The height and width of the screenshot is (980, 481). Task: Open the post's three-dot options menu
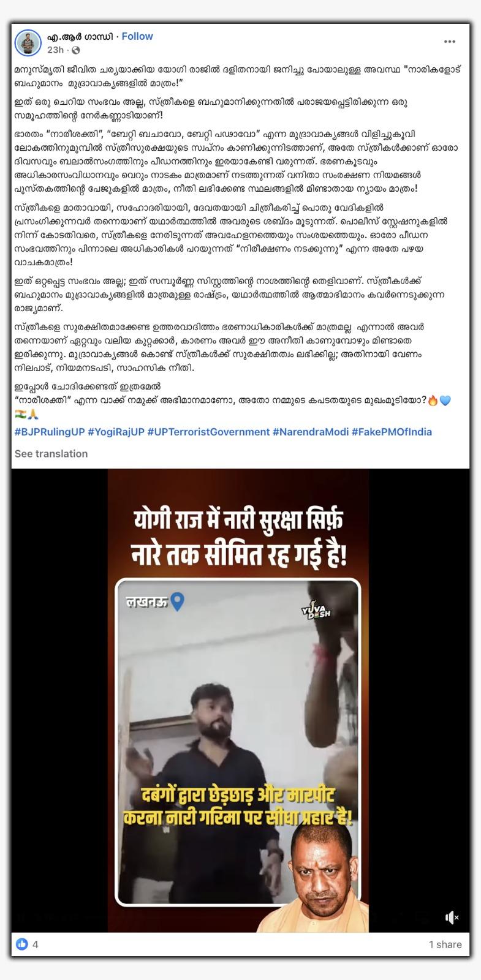click(450, 42)
